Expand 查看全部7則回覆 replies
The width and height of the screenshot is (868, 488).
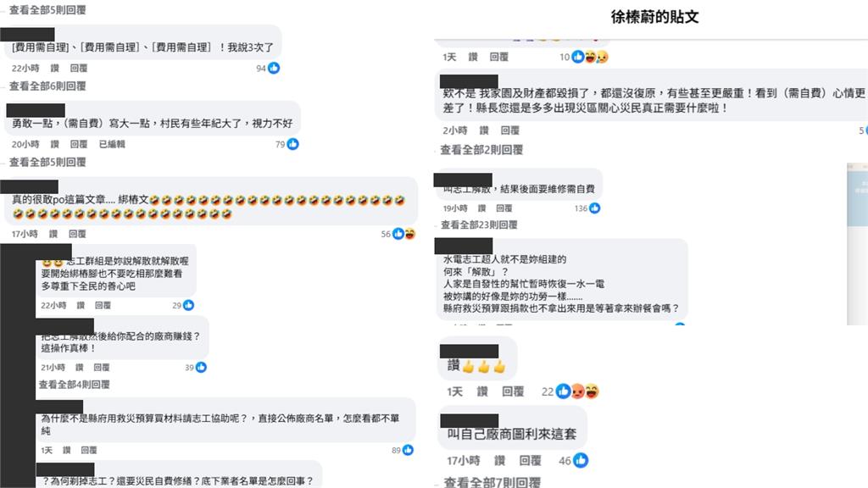coord(492,482)
